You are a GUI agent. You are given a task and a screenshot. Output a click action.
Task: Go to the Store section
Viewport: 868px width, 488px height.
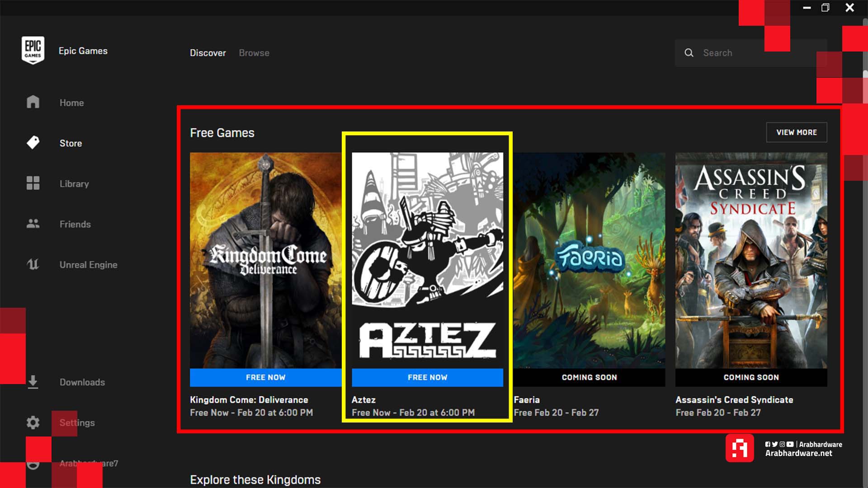[x=71, y=143]
